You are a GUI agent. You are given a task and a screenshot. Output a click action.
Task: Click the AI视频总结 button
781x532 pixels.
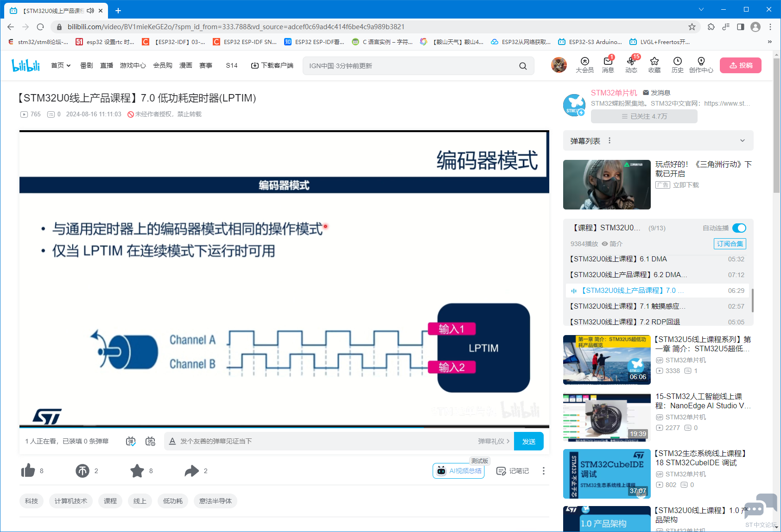coord(459,471)
